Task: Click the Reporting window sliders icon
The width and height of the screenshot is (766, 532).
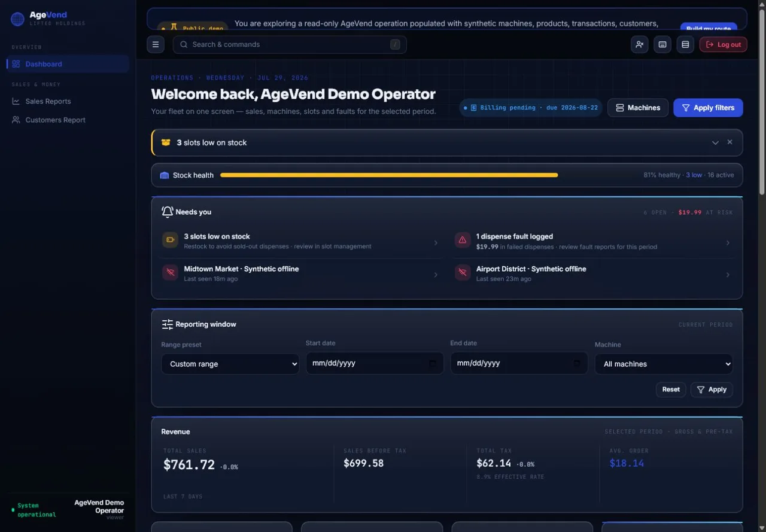Action: pyautogui.click(x=168, y=324)
